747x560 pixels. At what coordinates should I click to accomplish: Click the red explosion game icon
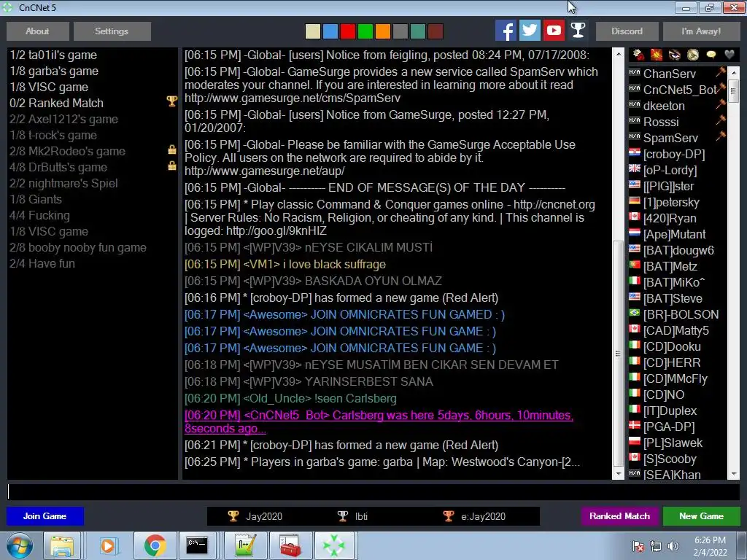657,55
